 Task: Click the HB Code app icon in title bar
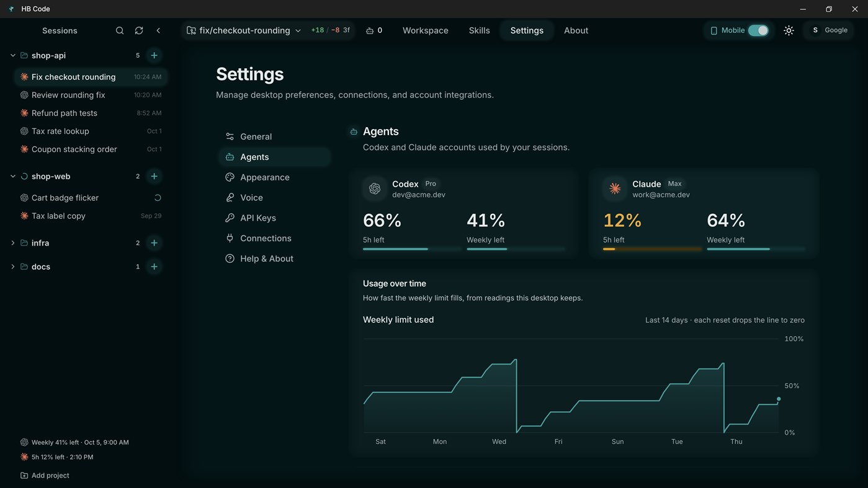[x=11, y=9]
